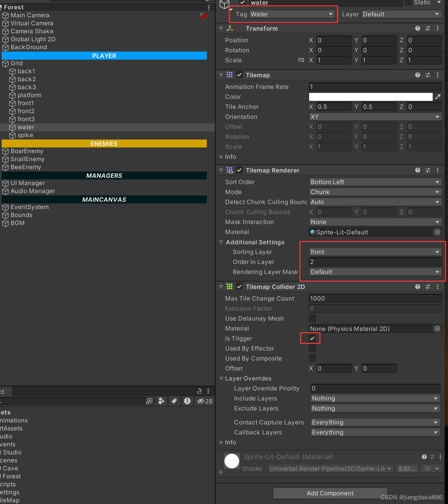Open Hierarchy panel options menu
This screenshot has height=504, width=448.
(x=209, y=7)
